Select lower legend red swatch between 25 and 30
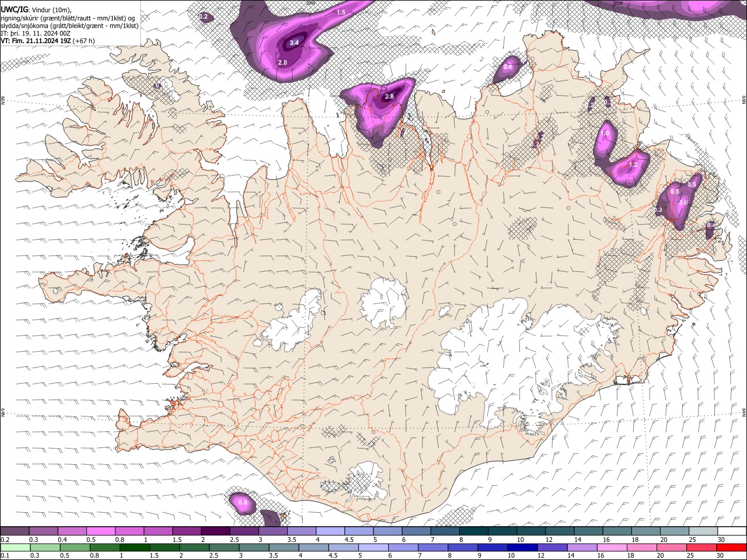 click(701, 547)
